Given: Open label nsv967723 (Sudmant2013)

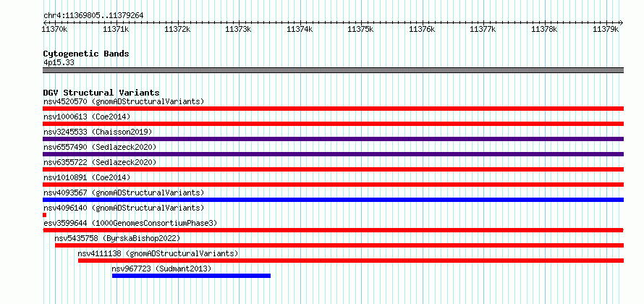Looking at the screenshot, I should 161,269.
